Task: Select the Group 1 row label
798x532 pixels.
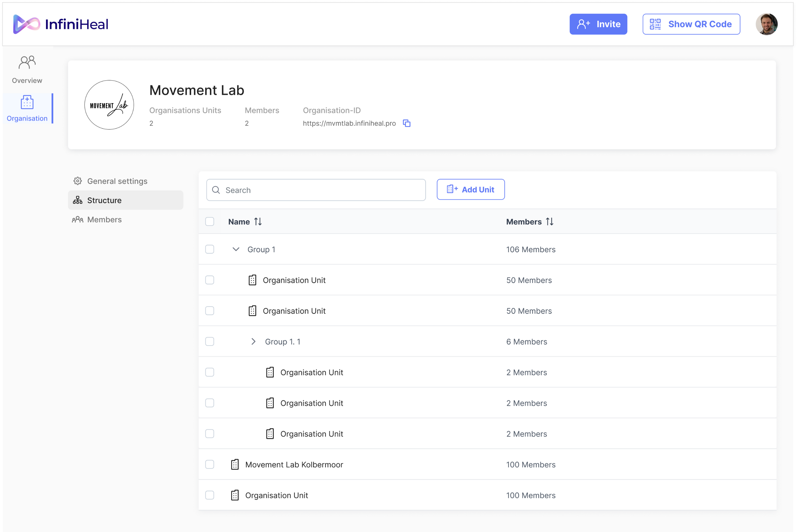Action: (x=261, y=249)
